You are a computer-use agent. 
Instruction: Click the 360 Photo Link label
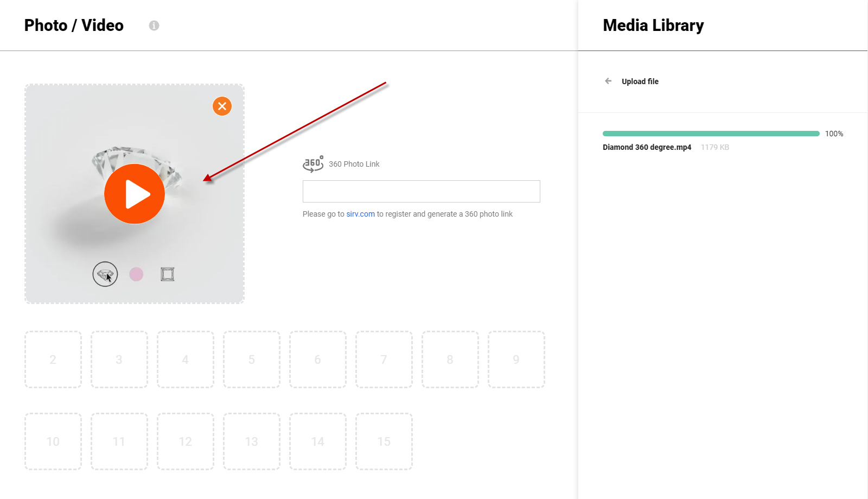pyautogui.click(x=354, y=164)
